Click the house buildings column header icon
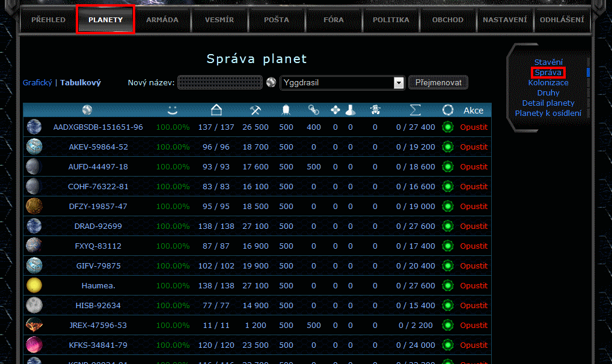 216,110
